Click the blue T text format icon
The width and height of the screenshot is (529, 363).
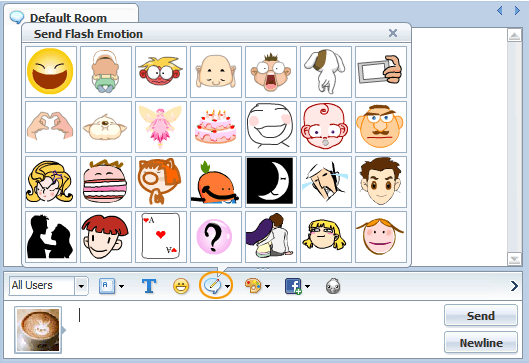[149, 286]
